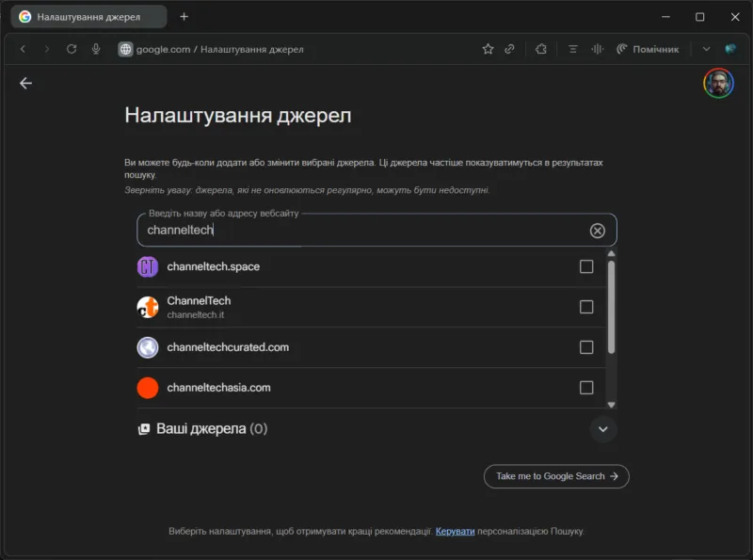This screenshot has width=753, height=560.
Task: Click the source name input field
Action: [x=377, y=230]
